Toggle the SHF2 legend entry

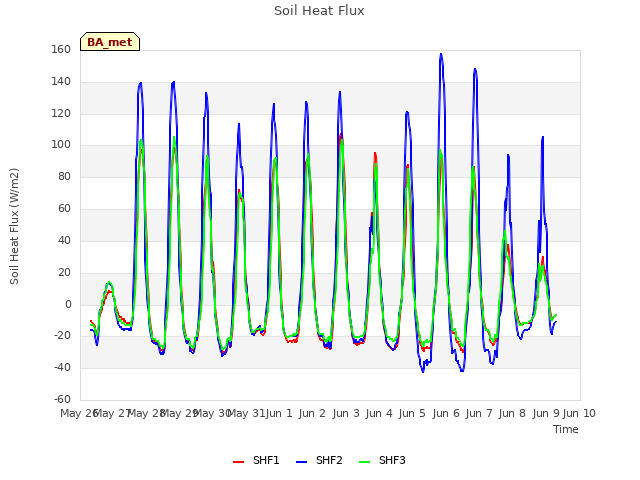pyautogui.click(x=319, y=460)
